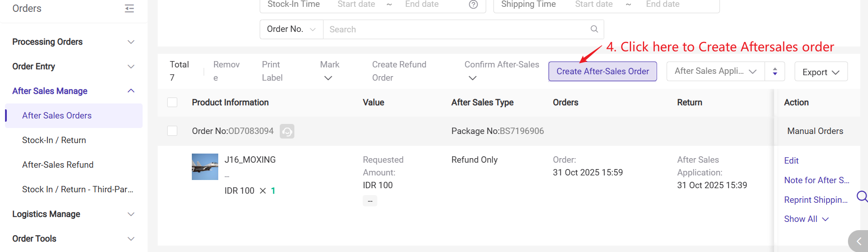Click the search magnifier icon
Screen dimensions: 868x252
[594, 29]
